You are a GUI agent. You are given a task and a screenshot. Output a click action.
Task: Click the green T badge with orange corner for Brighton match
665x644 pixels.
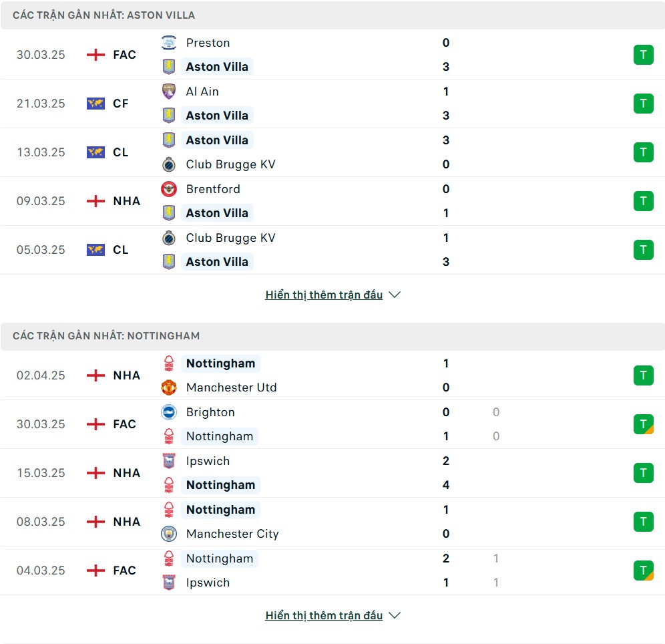tap(644, 424)
